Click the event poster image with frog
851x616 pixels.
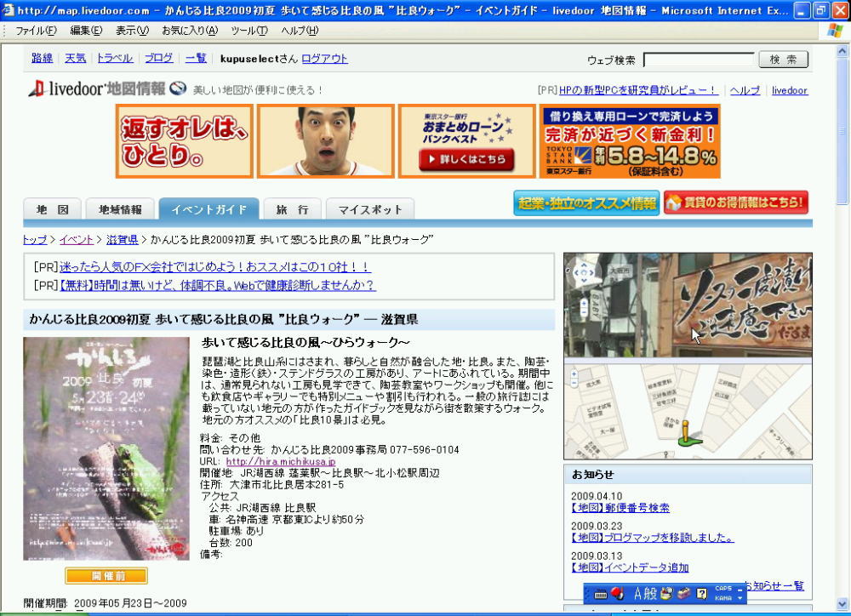pyautogui.click(x=106, y=448)
